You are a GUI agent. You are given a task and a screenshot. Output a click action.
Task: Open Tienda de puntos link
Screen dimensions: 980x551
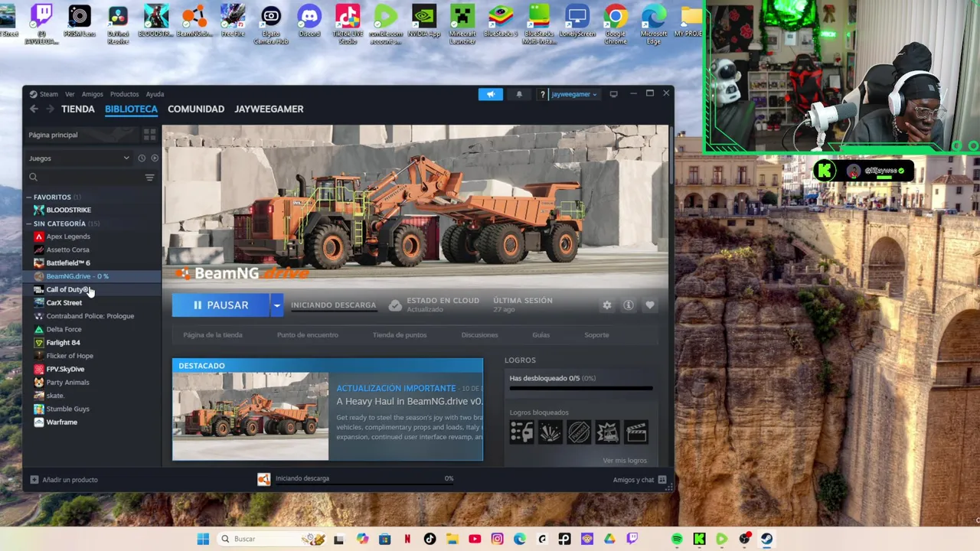[400, 335]
